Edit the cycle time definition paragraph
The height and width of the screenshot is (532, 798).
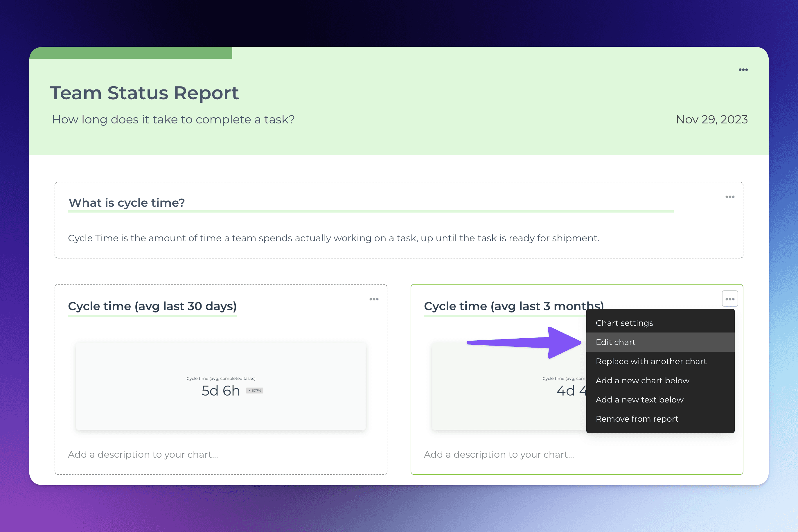pyautogui.click(x=334, y=238)
